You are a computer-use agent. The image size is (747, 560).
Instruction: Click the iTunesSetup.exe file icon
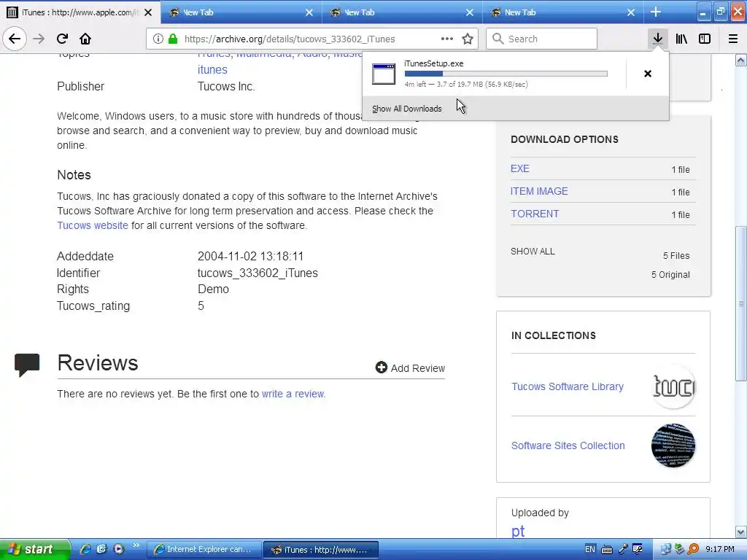[384, 74]
